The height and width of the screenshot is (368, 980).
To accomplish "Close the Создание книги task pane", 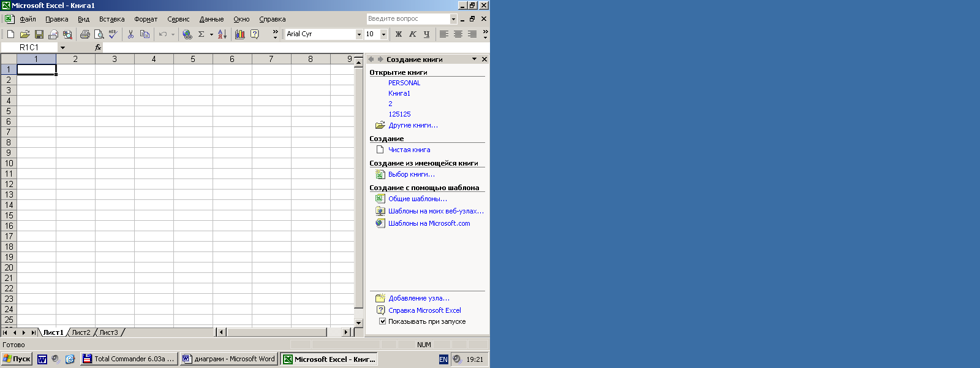I will (x=484, y=59).
